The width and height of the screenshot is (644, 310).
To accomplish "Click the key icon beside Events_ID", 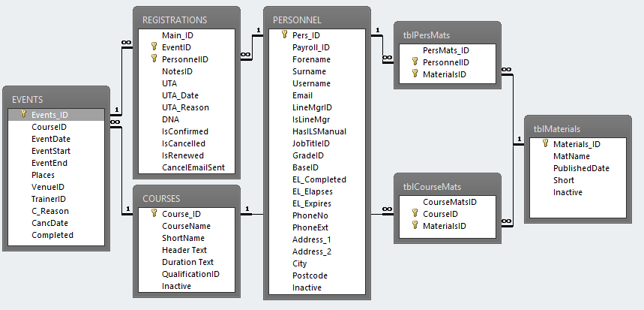I will 24,115.
